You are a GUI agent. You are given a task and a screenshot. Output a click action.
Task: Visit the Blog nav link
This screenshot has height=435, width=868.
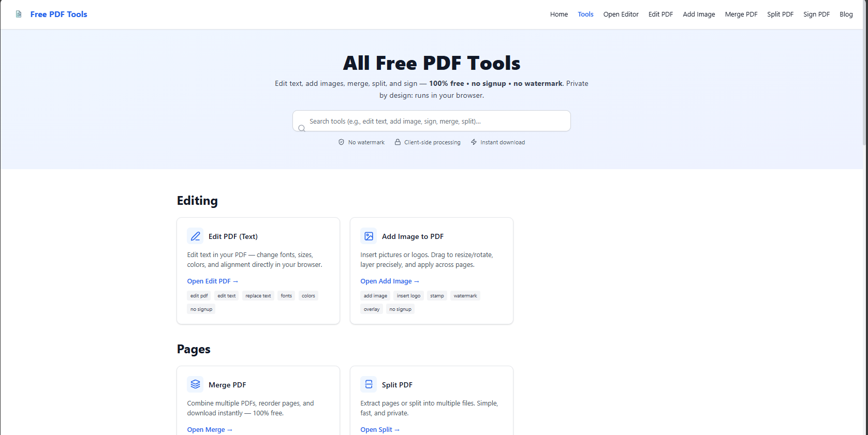pyautogui.click(x=846, y=14)
